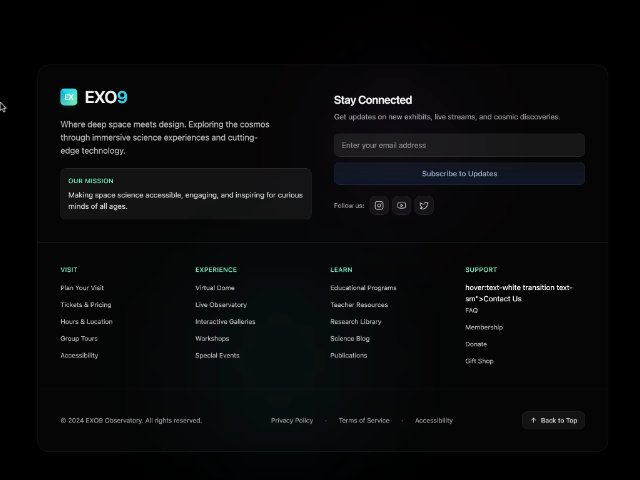Go to Hours & Location page
640x480 pixels.
point(86,322)
